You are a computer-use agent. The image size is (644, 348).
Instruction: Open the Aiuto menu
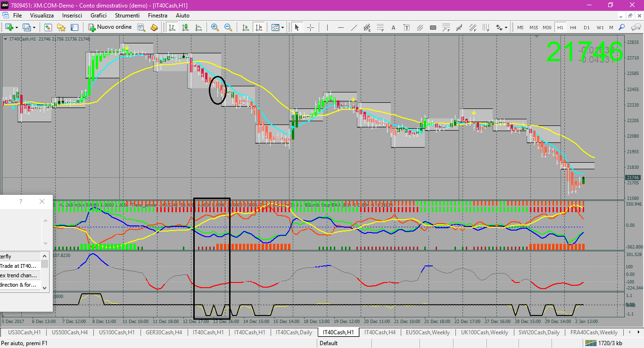click(182, 16)
